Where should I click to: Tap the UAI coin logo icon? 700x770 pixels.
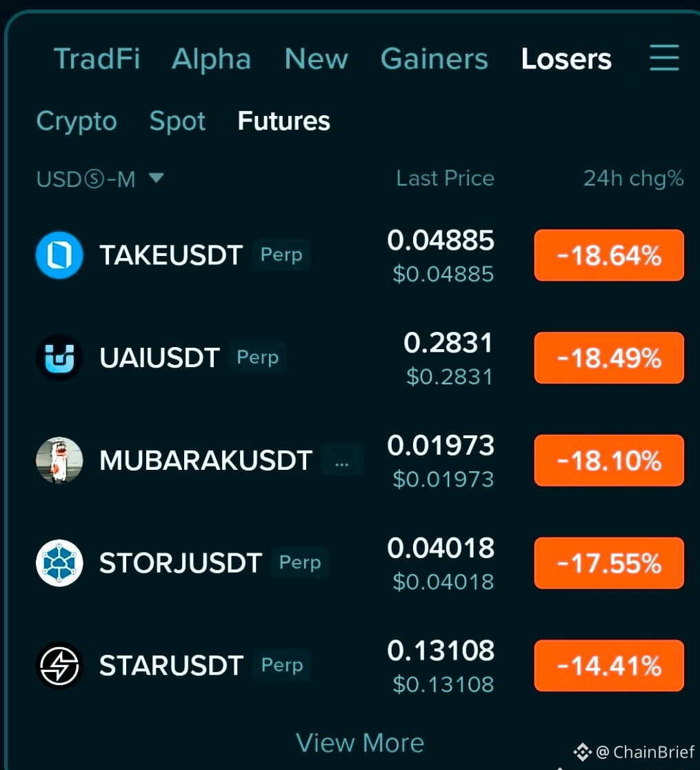tap(59, 357)
